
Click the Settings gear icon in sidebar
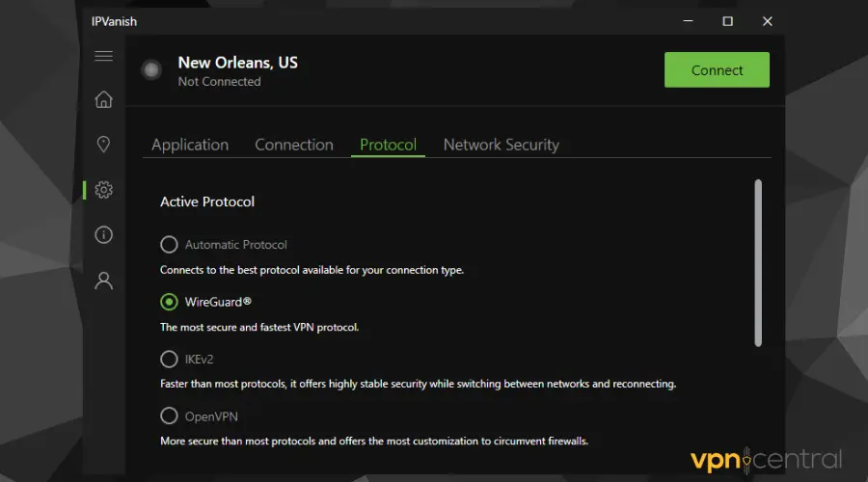pyautogui.click(x=103, y=190)
